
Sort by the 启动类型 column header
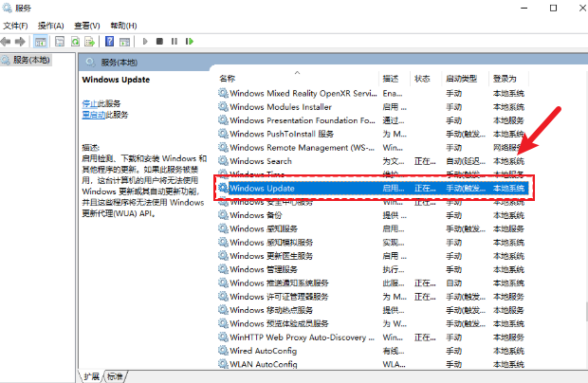[466, 79]
